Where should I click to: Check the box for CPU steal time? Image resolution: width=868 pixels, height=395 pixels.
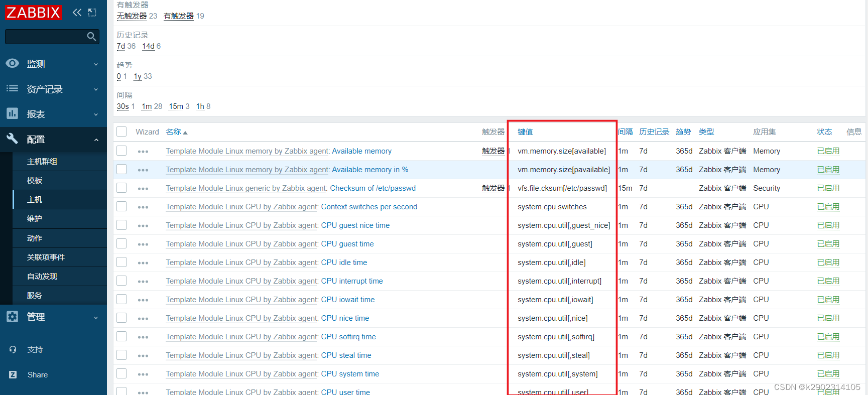pyautogui.click(x=121, y=355)
